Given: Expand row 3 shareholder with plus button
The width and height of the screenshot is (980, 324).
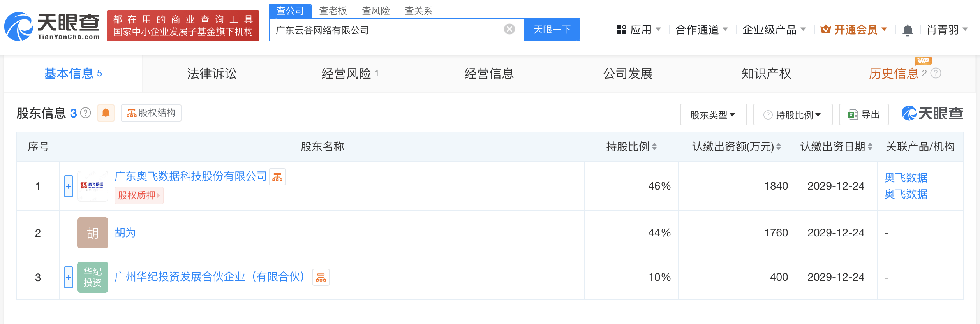Looking at the screenshot, I should 69,277.
